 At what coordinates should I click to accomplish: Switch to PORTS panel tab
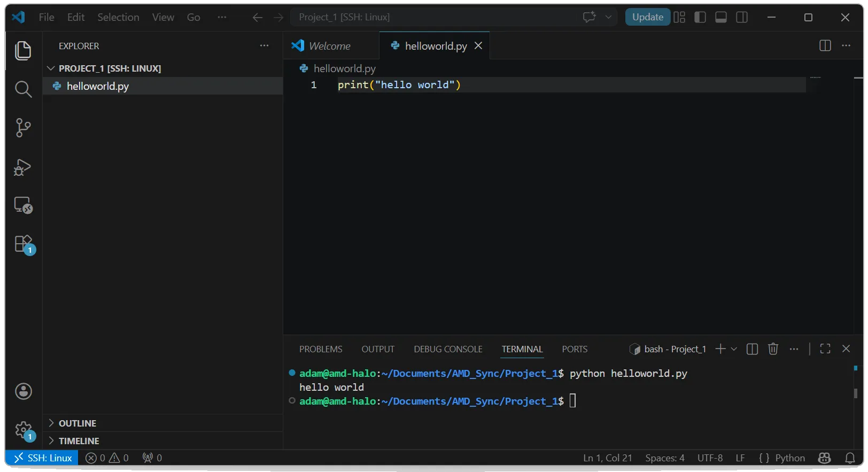(575, 349)
